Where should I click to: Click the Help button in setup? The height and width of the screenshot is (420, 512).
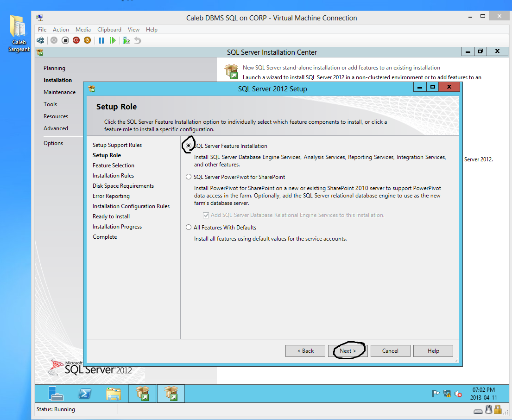pos(433,351)
